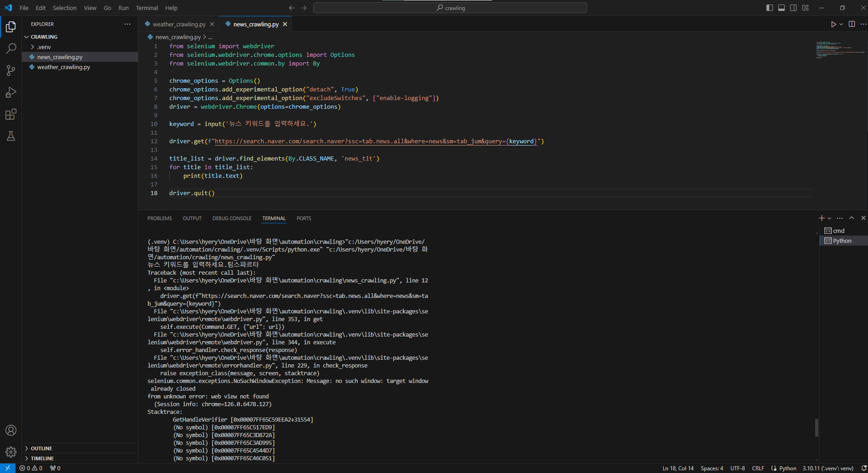Open the Selection menu
The height and width of the screenshot is (473, 868).
(x=65, y=8)
